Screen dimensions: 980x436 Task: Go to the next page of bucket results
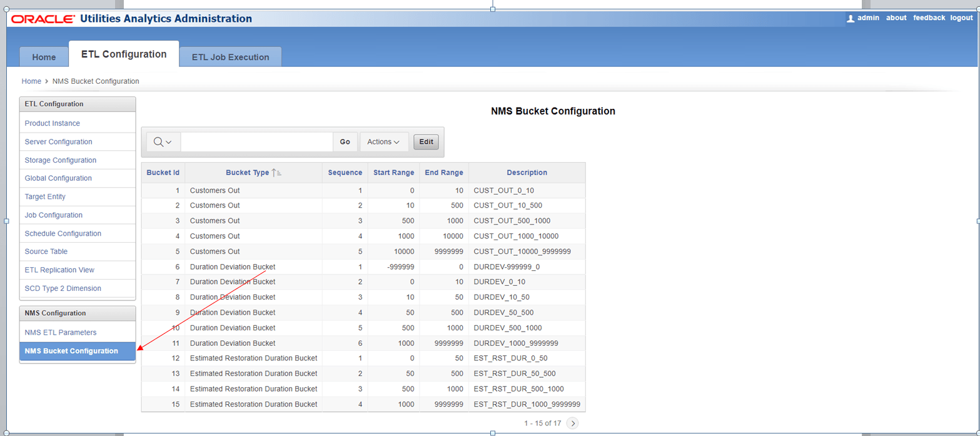click(573, 423)
